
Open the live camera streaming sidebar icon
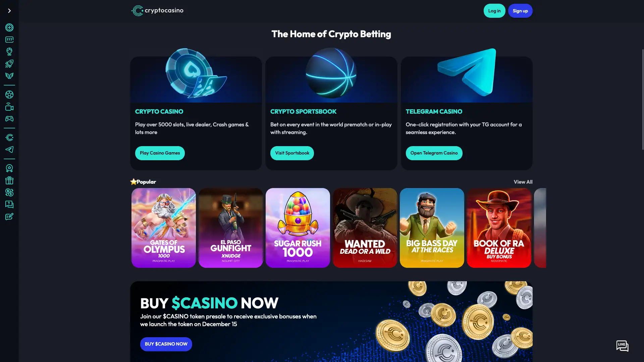point(9,107)
